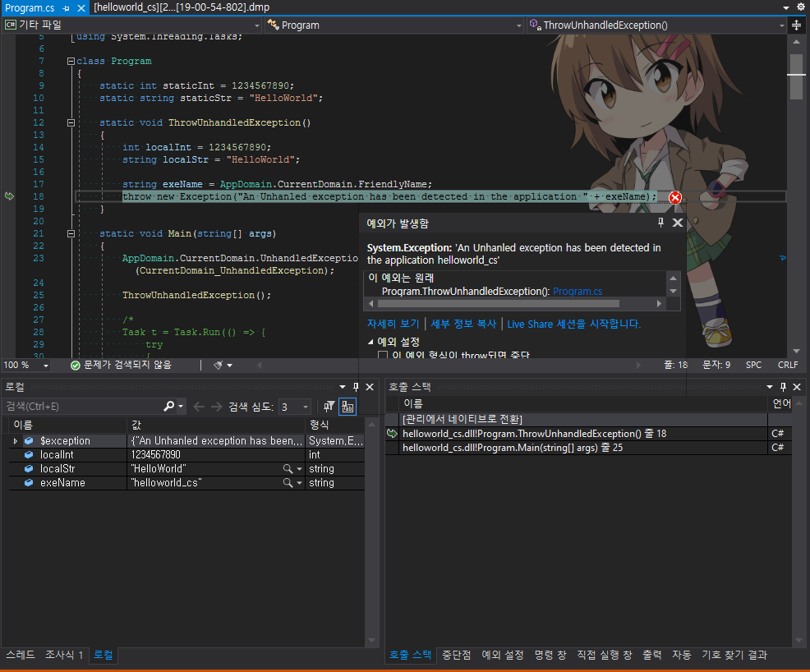
Task: Open the helloworld_cs .dmp tab
Action: coord(182,7)
